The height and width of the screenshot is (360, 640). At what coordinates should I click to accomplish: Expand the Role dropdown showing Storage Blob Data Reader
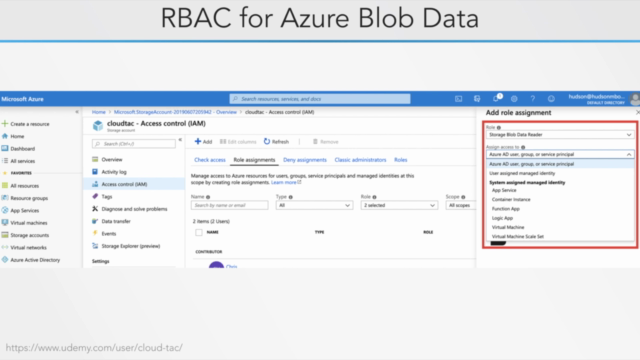560,135
